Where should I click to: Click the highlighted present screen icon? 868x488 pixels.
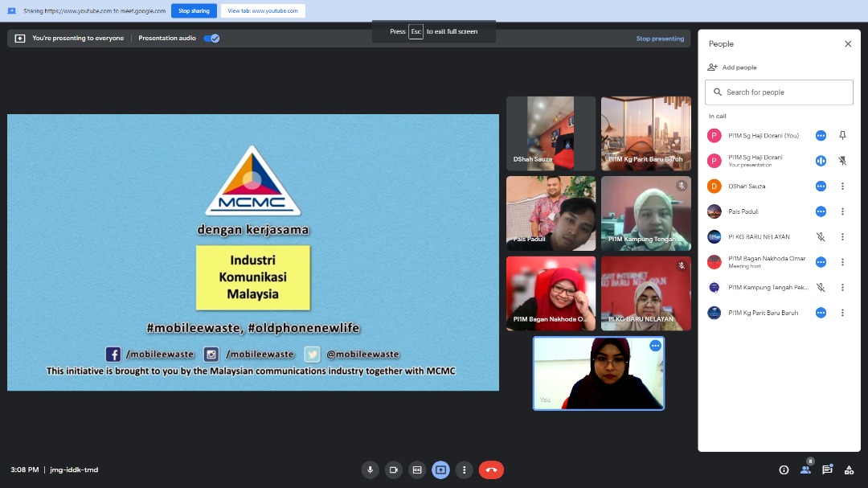point(440,470)
